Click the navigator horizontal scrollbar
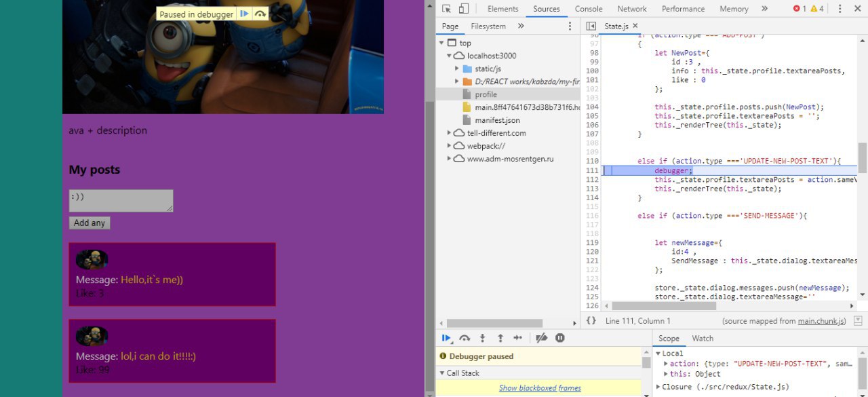The width and height of the screenshot is (868, 397). [494, 324]
